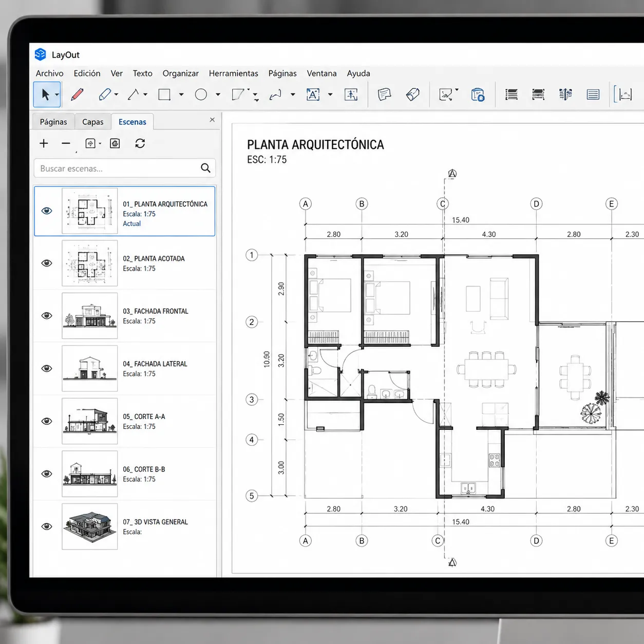Image resolution: width=644 pixels, height=644 pixels.
Task: Toggle visibility of 03_ FACHADA FRONTAL
Action: (47, 316)
